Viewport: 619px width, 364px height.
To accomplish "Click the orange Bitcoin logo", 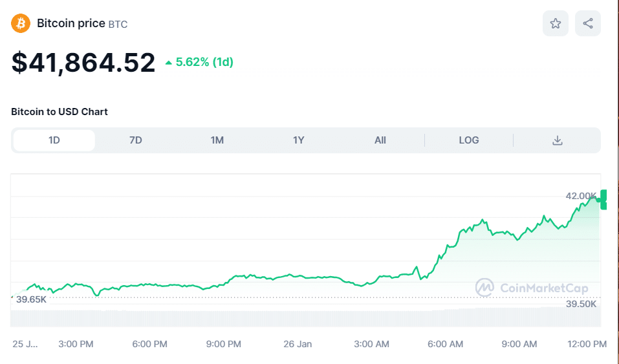I will pyautogui.click(x=21, y=24).
